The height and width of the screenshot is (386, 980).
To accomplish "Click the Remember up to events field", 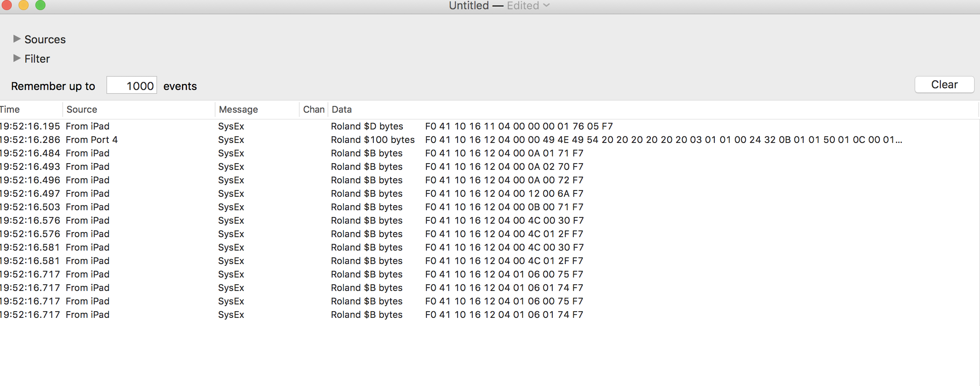I will point(132,85).
